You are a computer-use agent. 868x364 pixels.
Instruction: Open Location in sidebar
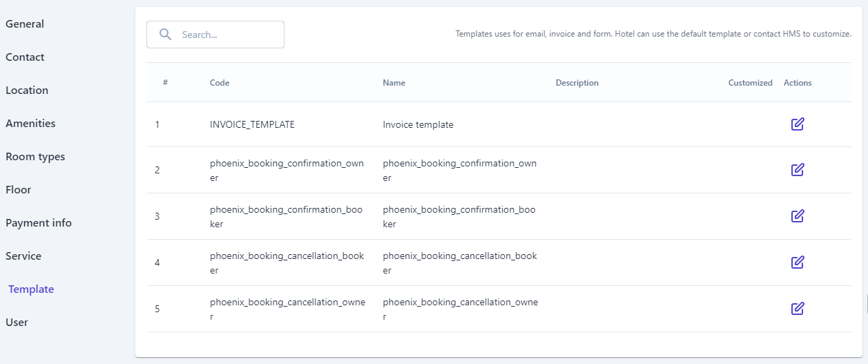point(27,90)
